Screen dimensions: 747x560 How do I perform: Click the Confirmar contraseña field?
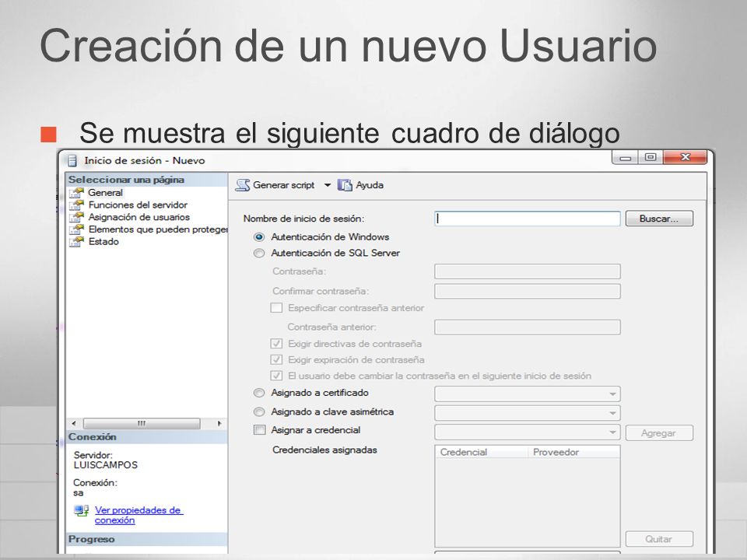click(x=528, y=291)
